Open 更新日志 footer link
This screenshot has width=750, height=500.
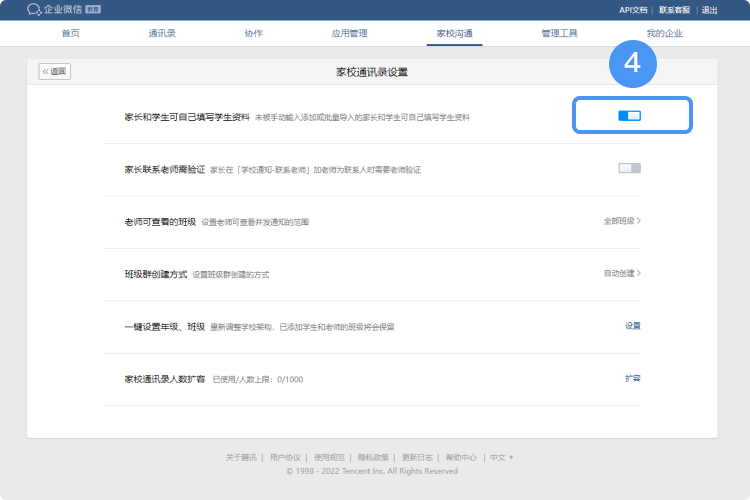[417, 457]
